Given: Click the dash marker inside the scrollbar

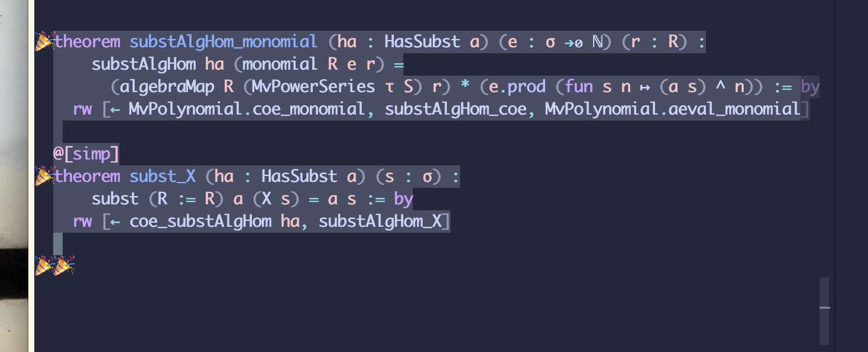Looking at the screenshot, I should 824,307.
